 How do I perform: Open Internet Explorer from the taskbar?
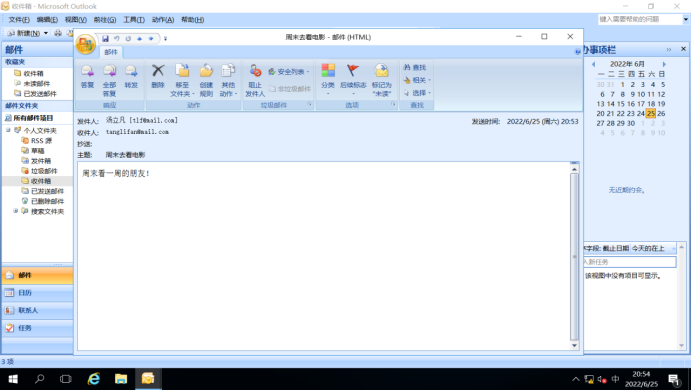[93, 379]
